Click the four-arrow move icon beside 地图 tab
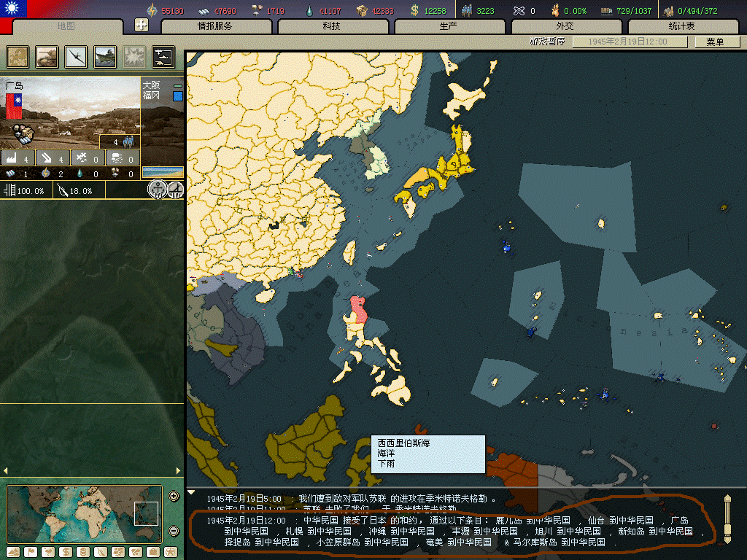The width and height of the screenshot is (747, 560). [x=142, y=25]
